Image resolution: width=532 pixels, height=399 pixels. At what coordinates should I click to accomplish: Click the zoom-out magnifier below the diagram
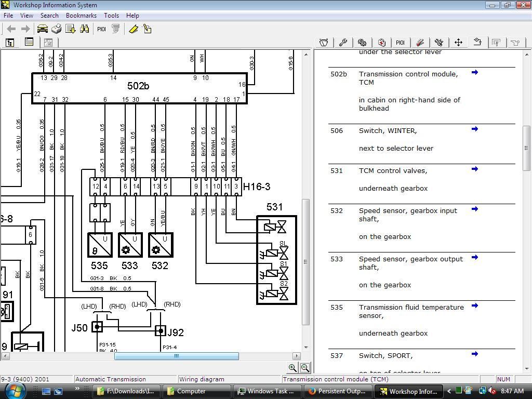pyautogui.click(x=304, y=368)
